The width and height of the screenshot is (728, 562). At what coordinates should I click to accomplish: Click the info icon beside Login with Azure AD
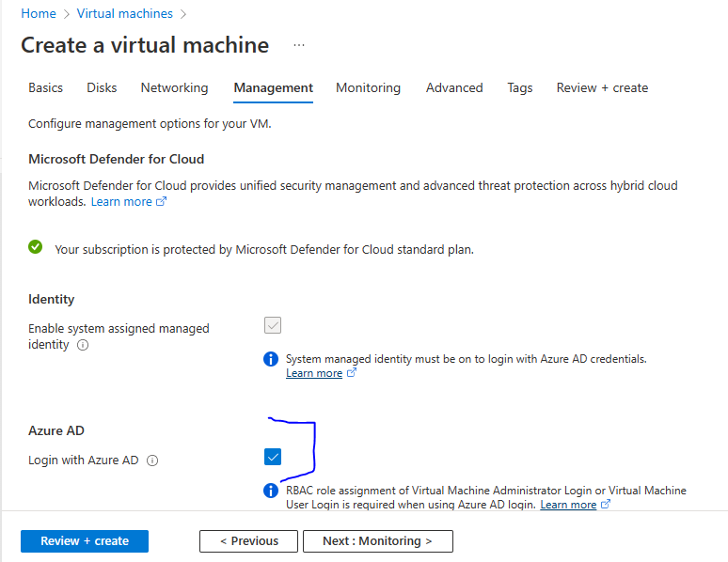pyautogui.click(x=152, y=461)
